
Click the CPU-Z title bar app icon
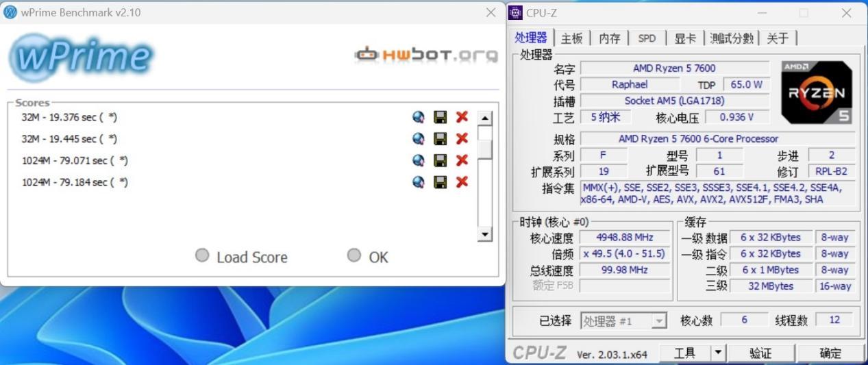(516, 13)
